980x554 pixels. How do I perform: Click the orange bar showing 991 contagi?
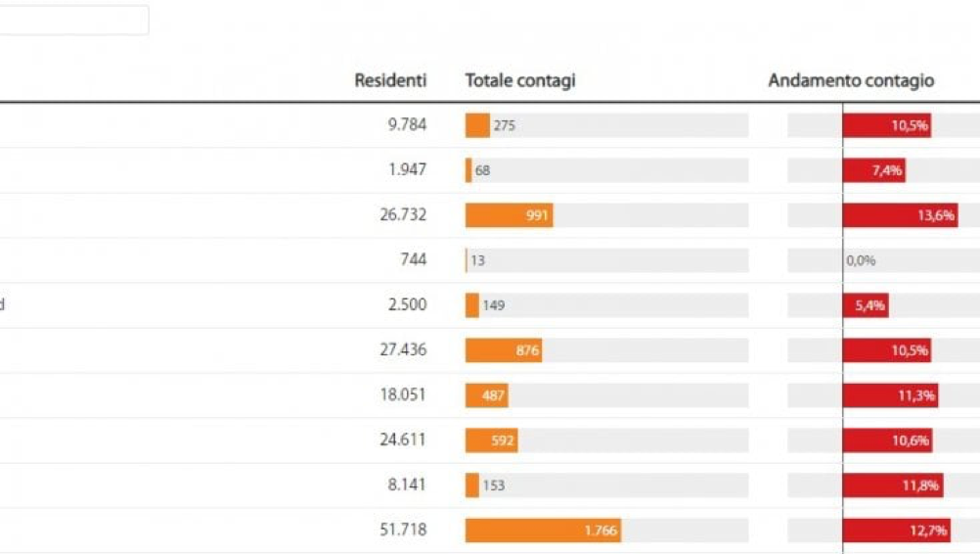pos(509,215)
